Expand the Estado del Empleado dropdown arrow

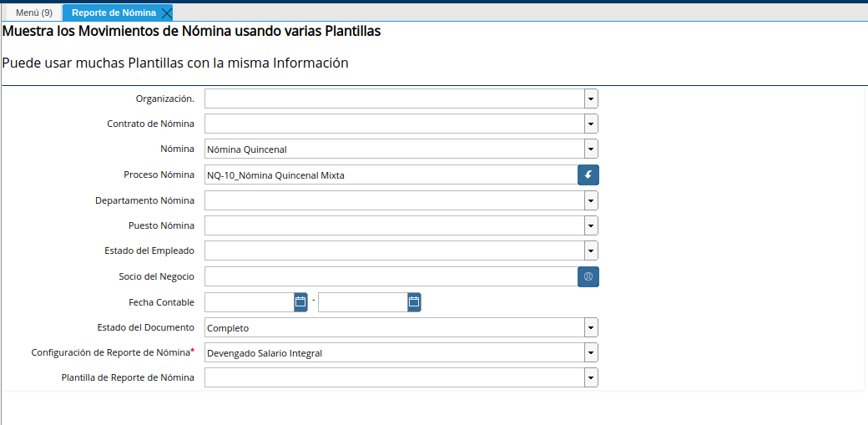coord(591,251)
